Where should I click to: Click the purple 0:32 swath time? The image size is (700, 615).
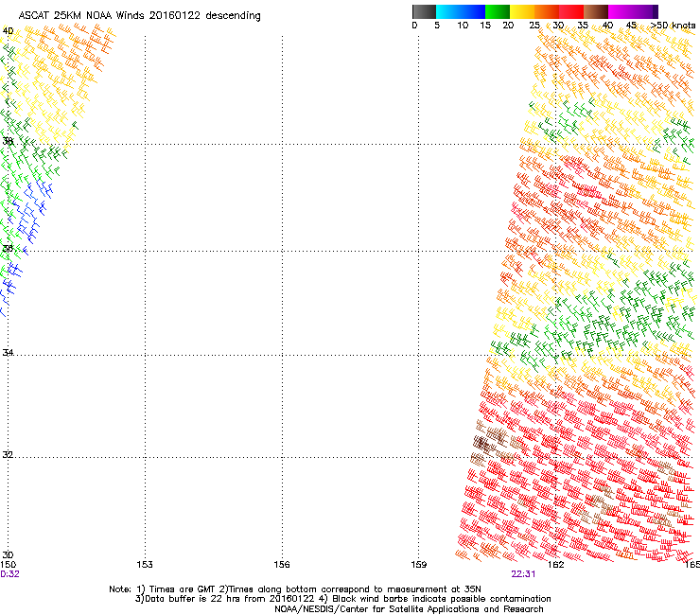click(9, 574)
